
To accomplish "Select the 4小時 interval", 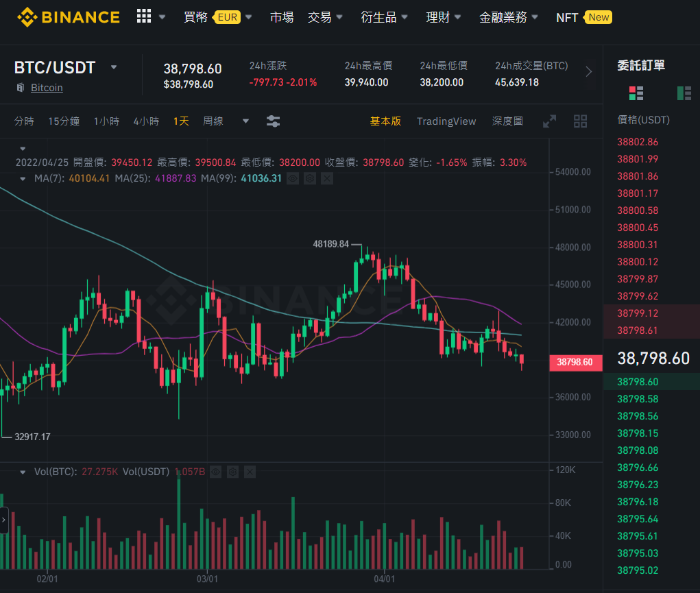I will coord(147,121).
